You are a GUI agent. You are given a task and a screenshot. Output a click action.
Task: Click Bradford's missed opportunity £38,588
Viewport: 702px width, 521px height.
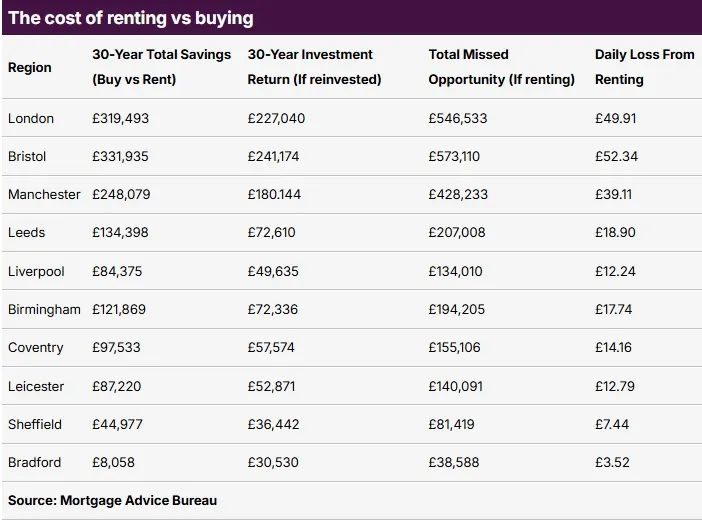pos(454,462)
